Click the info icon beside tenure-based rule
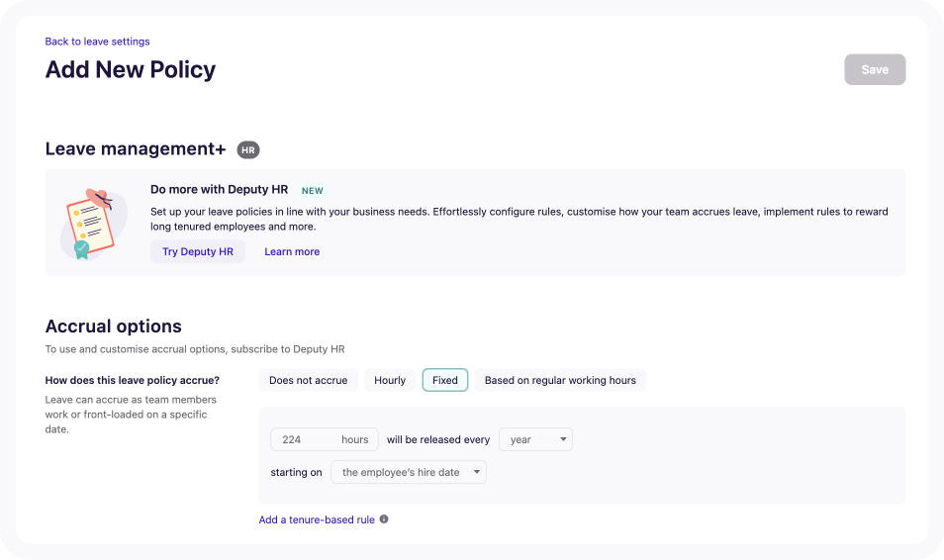944x560 pixels. point(384,519)
